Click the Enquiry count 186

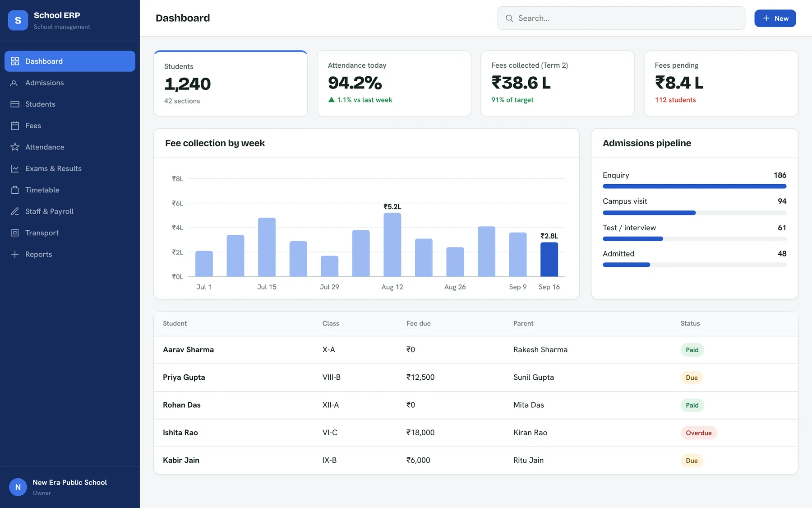tap(780, 175)
